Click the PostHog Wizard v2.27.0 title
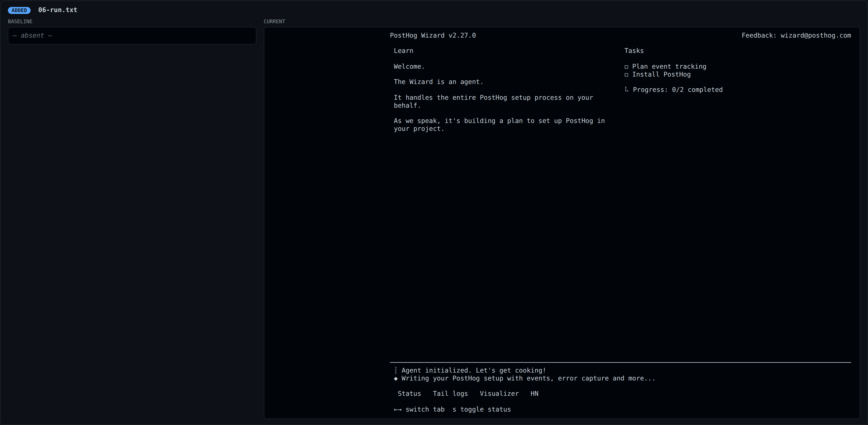The image size is (868, 425). pos(433,35)
